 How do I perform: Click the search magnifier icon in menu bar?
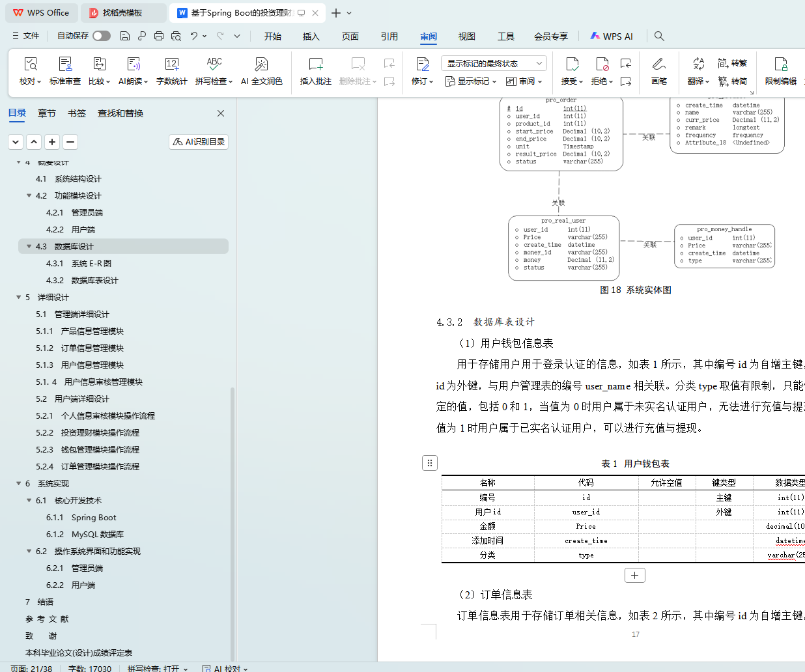(x=659, y=36)
